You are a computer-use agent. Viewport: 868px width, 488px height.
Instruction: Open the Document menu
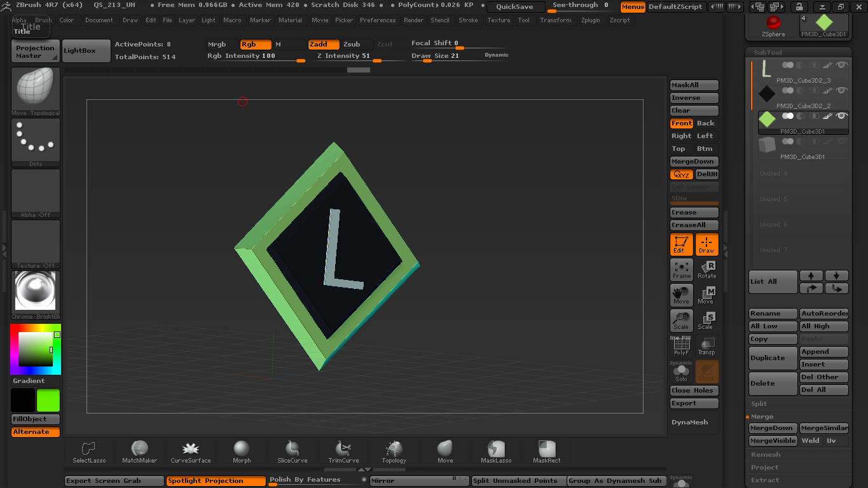pyautogui.click(x=99, y=20)
